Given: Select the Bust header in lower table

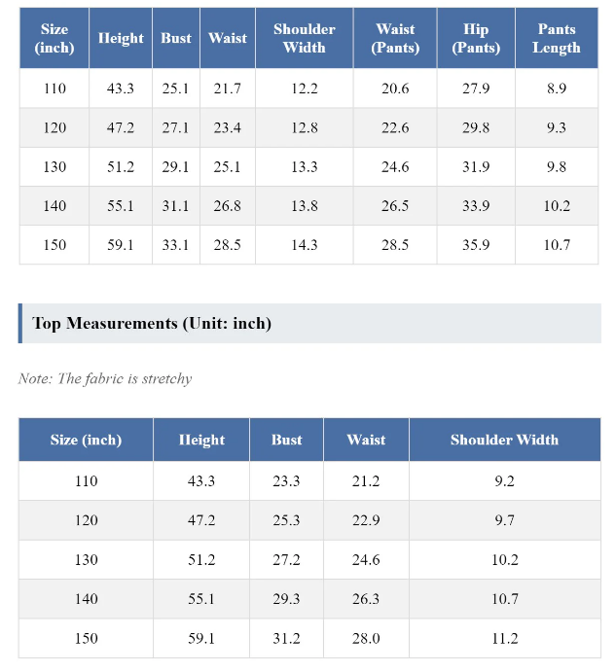Looking at the screenshot, I should (x=286, y=440).
